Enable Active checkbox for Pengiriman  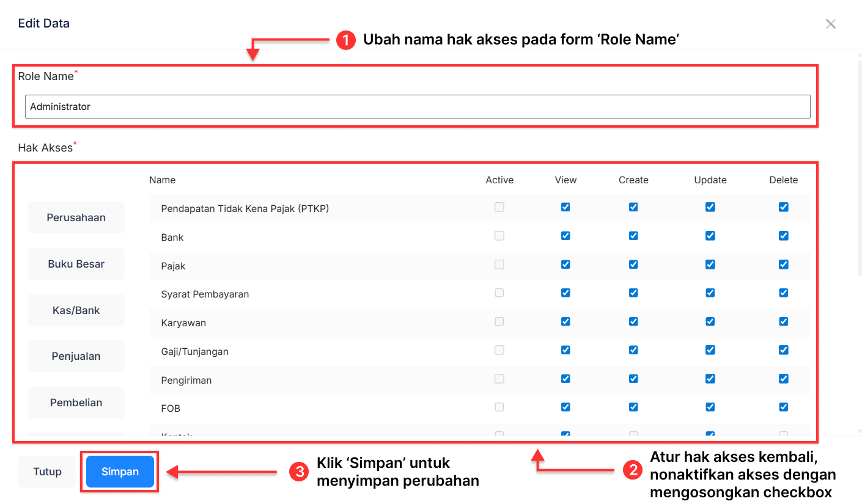click(499, 379)
